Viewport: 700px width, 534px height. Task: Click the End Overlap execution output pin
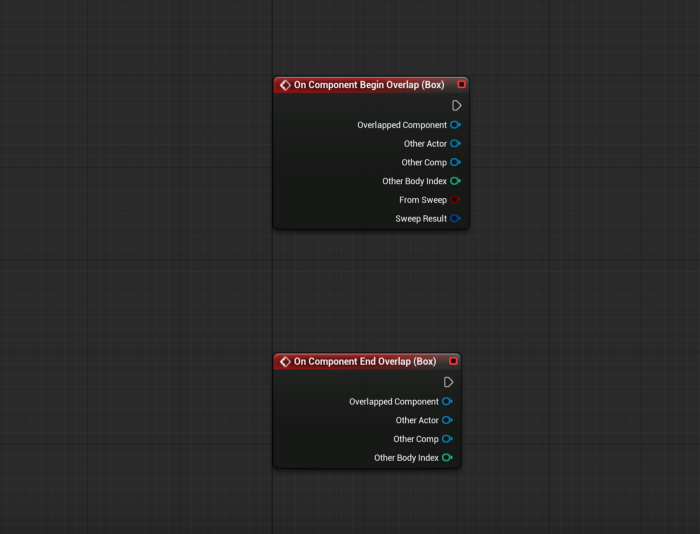click(448, 382)
